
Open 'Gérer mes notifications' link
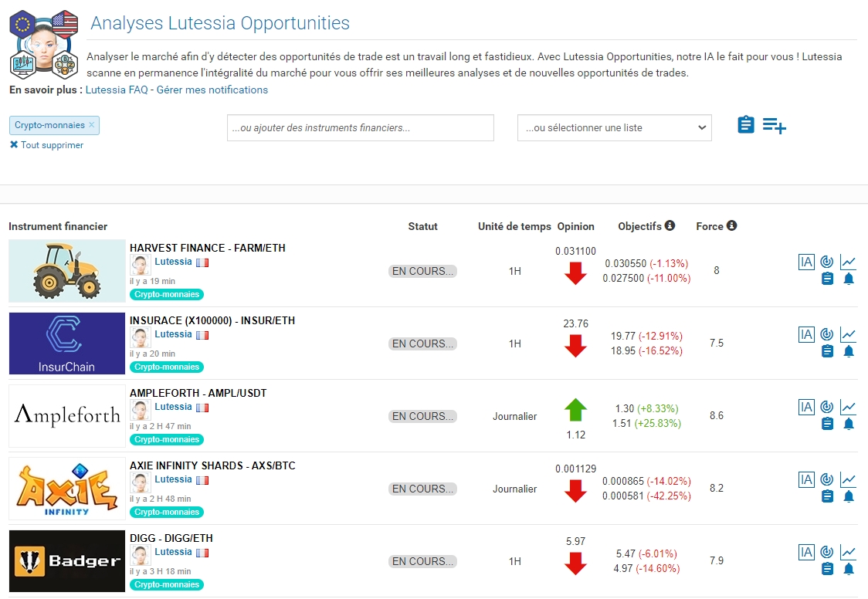click(212, 90)
